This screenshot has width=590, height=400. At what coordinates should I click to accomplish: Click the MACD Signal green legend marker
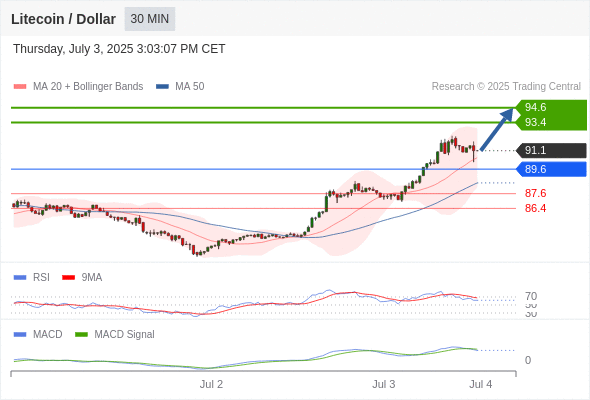click(x=81, y=335)
